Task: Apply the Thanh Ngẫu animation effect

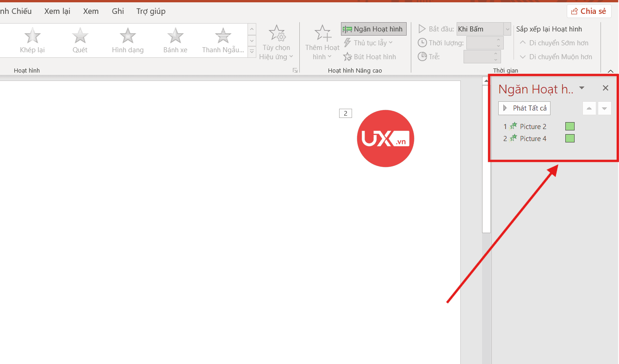Action: [223, 40]
